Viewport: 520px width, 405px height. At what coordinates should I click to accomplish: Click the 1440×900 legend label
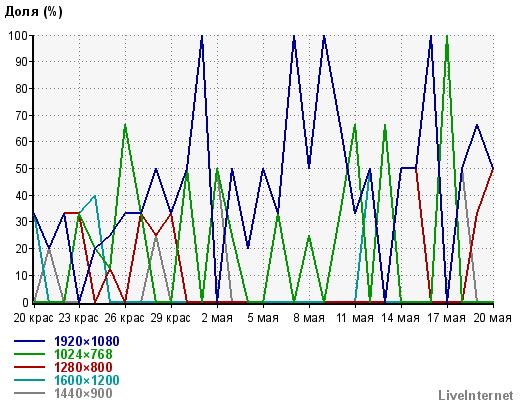click(83, 393)
